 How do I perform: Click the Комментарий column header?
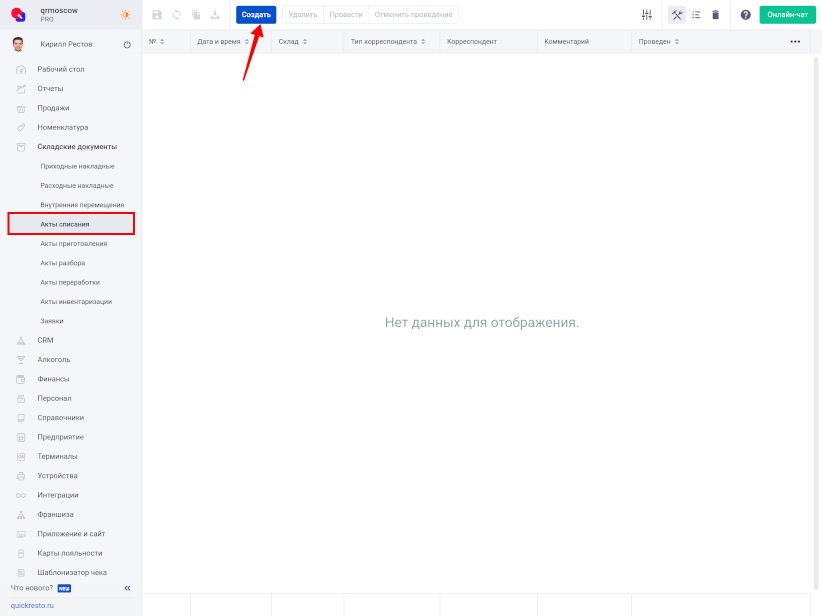tap(567, 41)
